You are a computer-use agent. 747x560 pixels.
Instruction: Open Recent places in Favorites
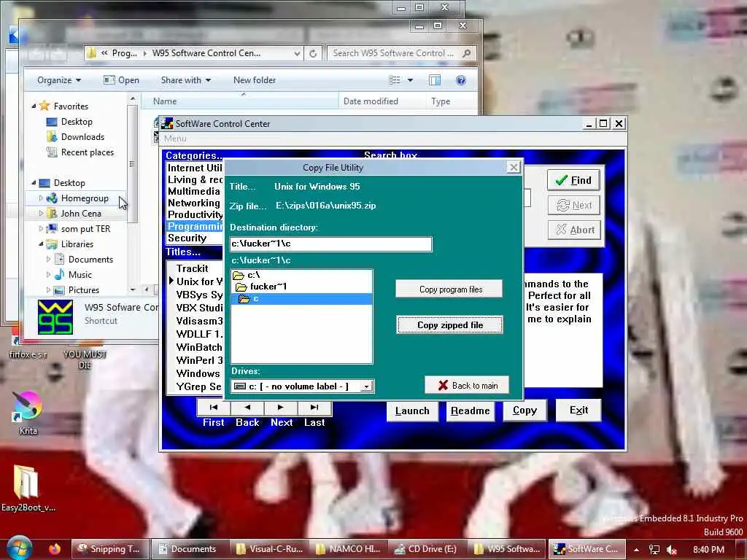[x=88, y=152]
